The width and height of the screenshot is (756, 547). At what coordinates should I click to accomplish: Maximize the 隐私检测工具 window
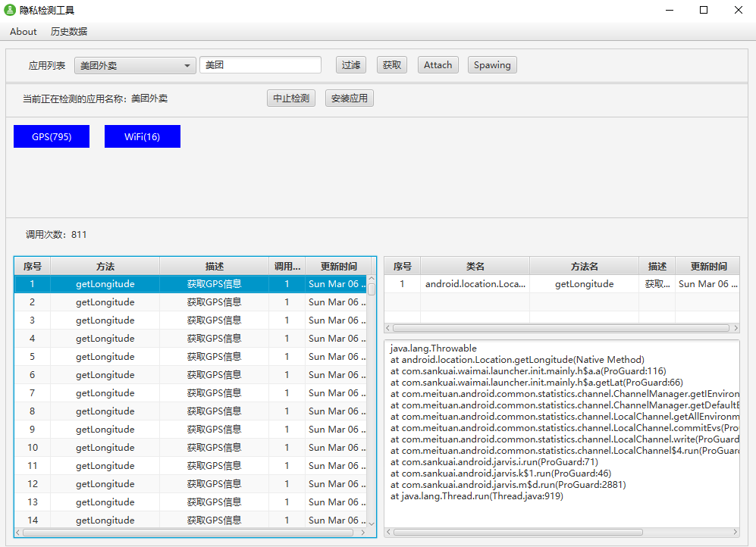tap(704, 10)
